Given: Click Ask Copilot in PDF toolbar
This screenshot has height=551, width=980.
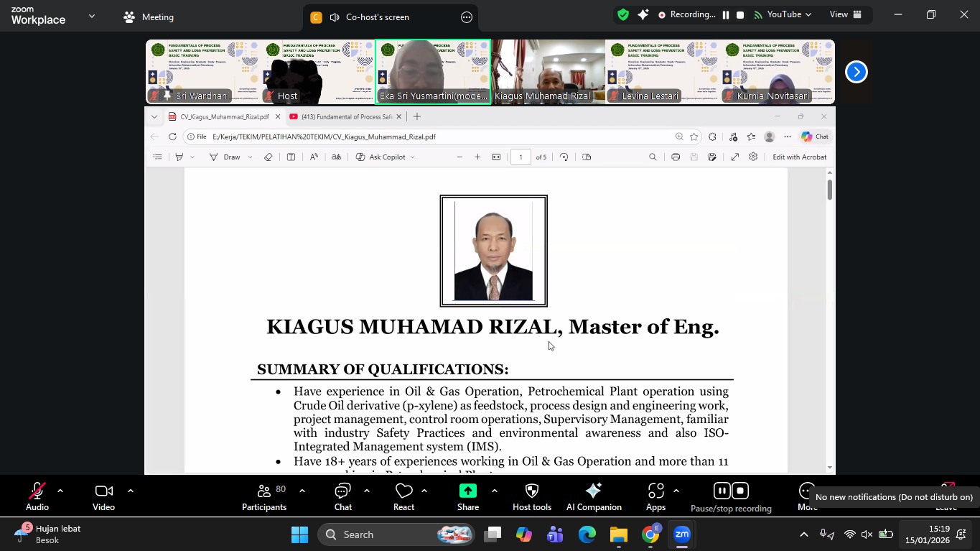Looking at the screenshot, I should coord(386,157).
